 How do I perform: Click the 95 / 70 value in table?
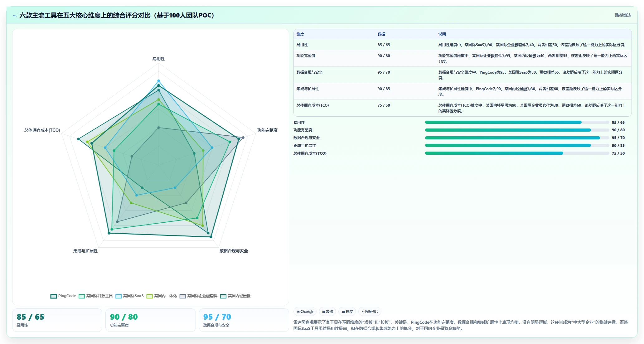click(384, 72)
